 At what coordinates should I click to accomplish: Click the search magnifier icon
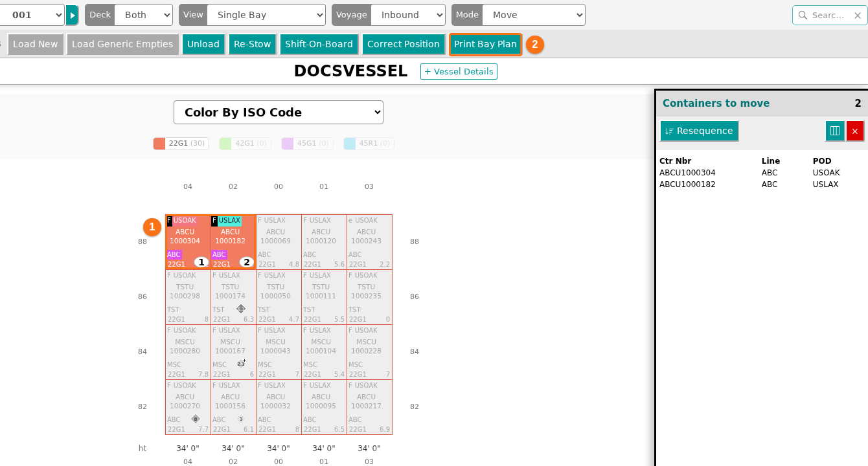[803, 15]
